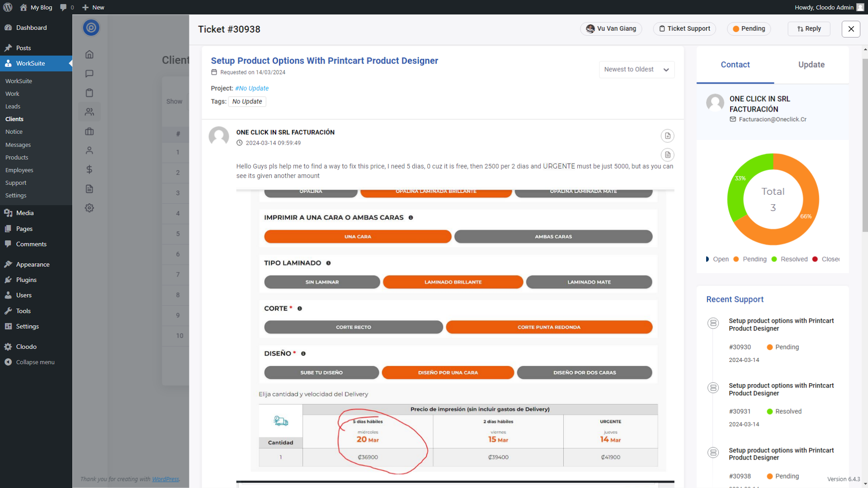Viewport: 868px width, 488px height.
Task: Click ticket icon beside #30930 entry
Action: [713, 323]
